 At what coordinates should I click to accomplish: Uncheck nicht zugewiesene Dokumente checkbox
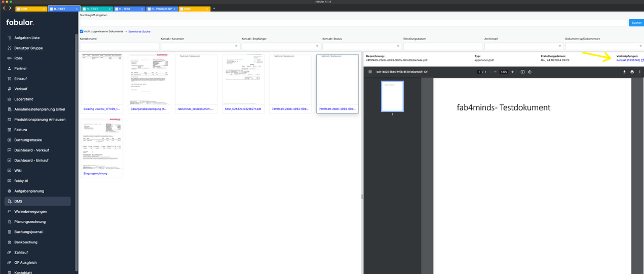[x=82, y=31]
